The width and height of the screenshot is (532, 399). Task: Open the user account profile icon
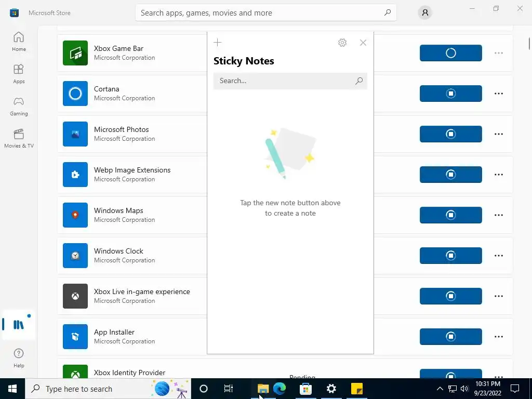pyautogui.click(x=425, y=12)
